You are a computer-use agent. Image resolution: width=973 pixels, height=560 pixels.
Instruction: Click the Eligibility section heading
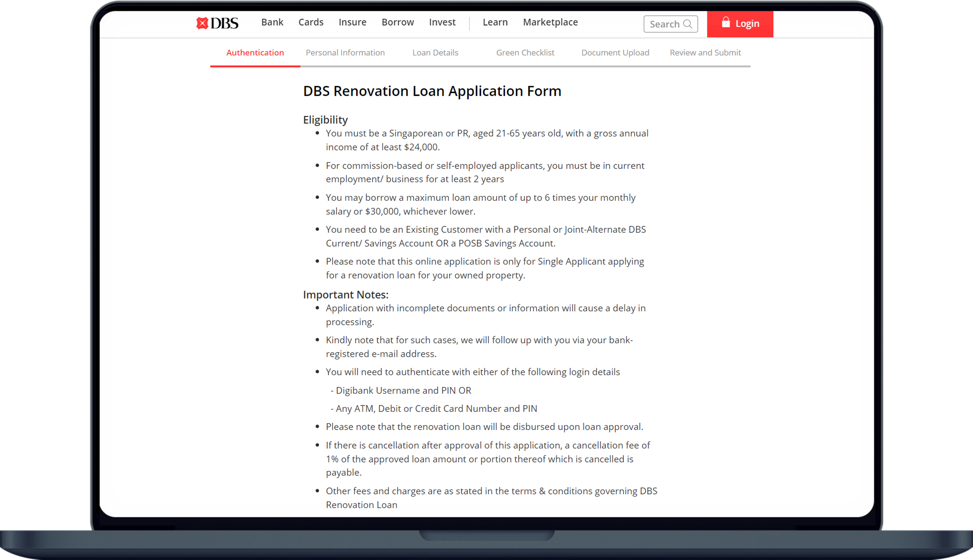pyautogui.click(x=325, y=120)
